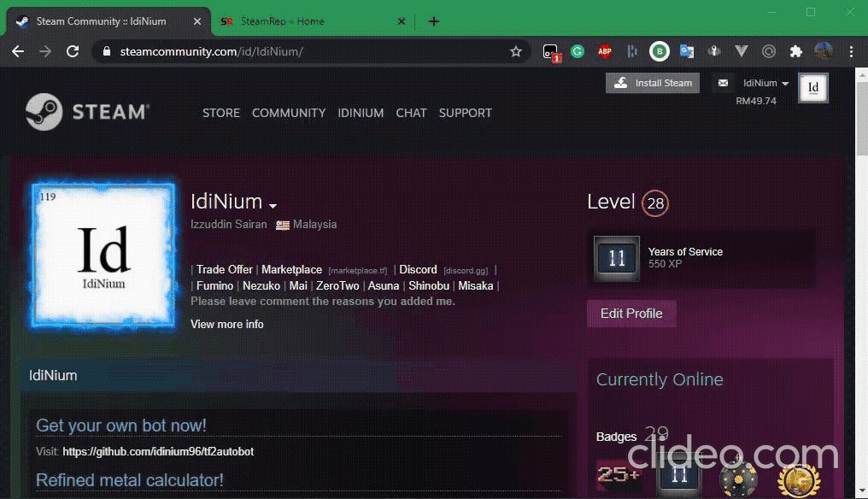868x499 pixels.
Task: Click the site lock icon in address bar
Action: [x=107, y=51]
